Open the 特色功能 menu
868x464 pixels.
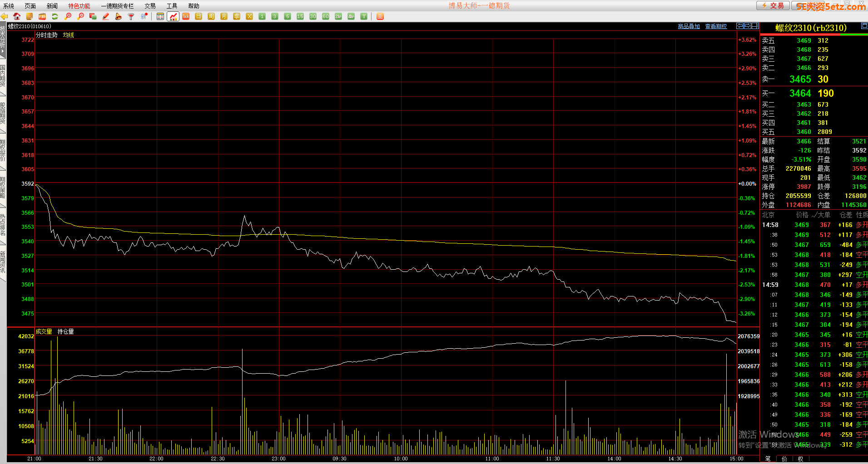coord(79,6)
